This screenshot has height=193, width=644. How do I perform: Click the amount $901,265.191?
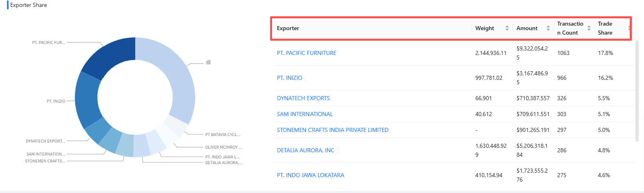point(533,130)
